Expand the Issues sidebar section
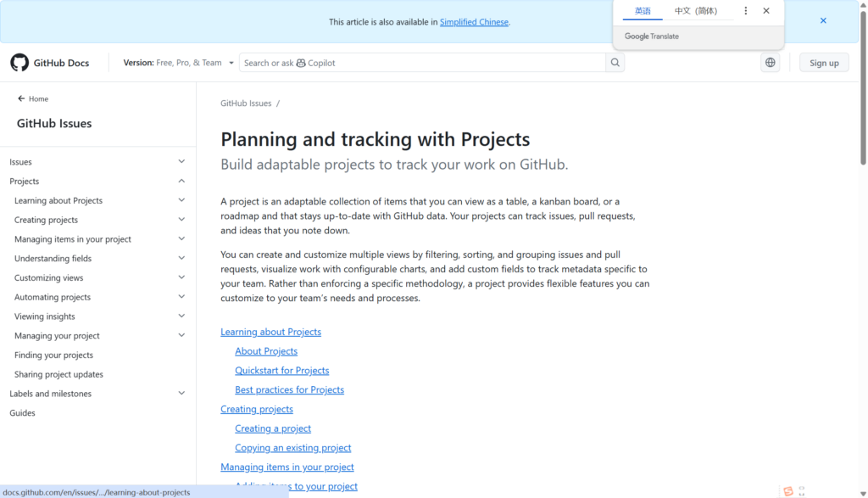 click(x=181, y=162)
